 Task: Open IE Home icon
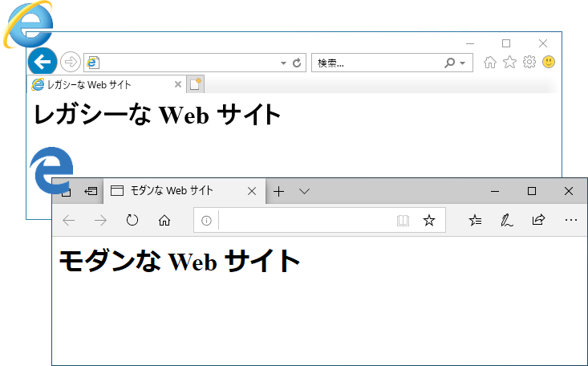[x=490, y=62]
